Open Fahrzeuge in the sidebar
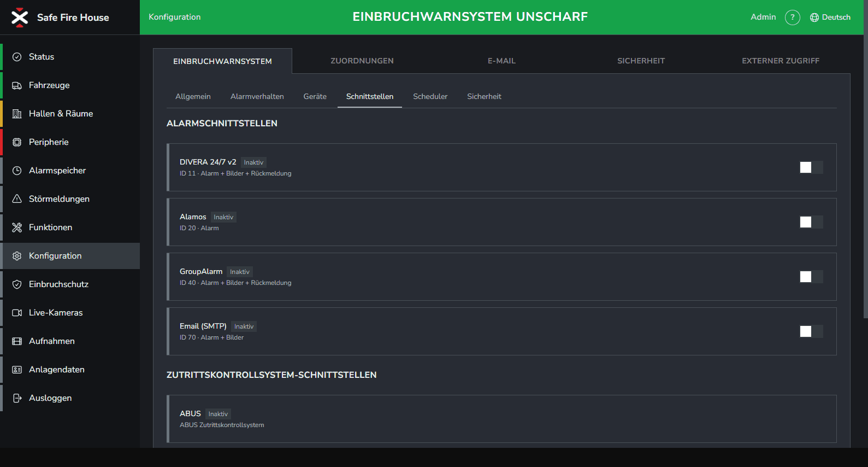 tap(70, 85)
